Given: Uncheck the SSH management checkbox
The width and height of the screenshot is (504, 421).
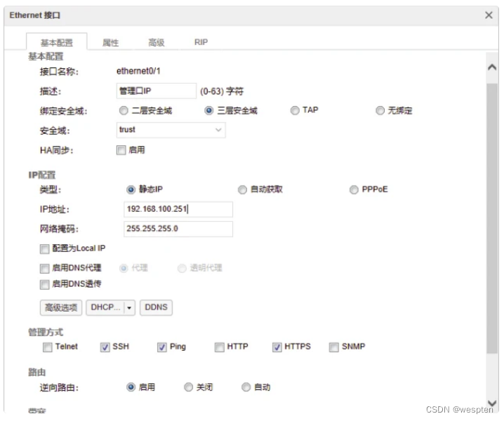Looking at the screenshot, I should click(x=106, y=347).
